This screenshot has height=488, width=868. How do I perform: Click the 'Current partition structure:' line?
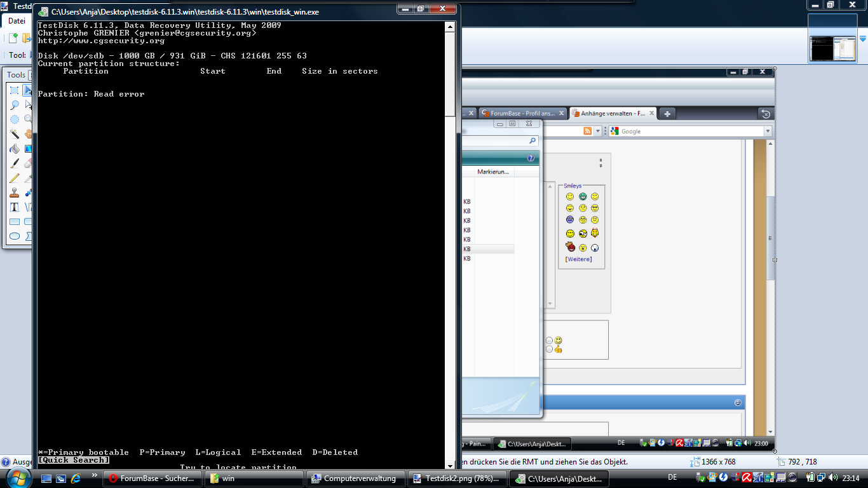(x=109, y=64)
